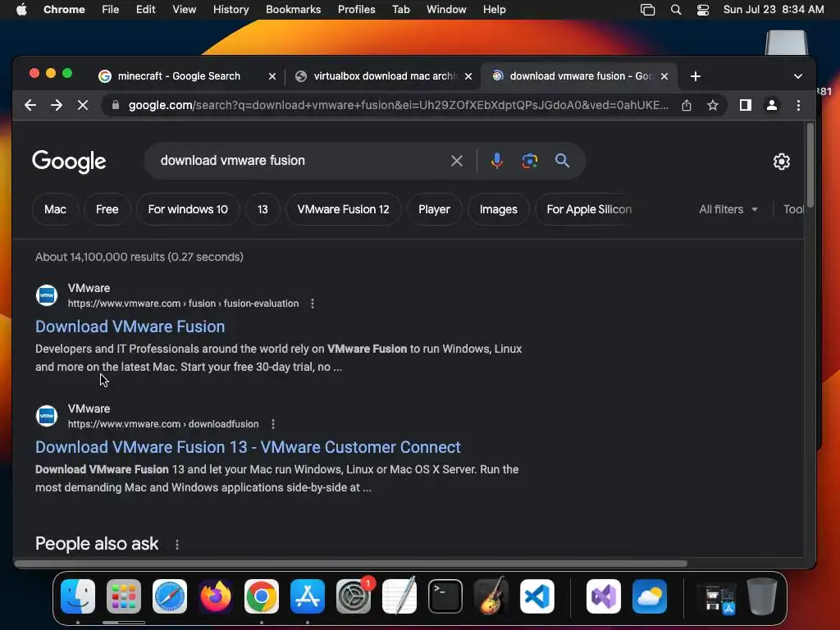This screenshot has width=840, height=630.
Task: Open options for the downloadfusion result
Action: [x=273, y=424]
